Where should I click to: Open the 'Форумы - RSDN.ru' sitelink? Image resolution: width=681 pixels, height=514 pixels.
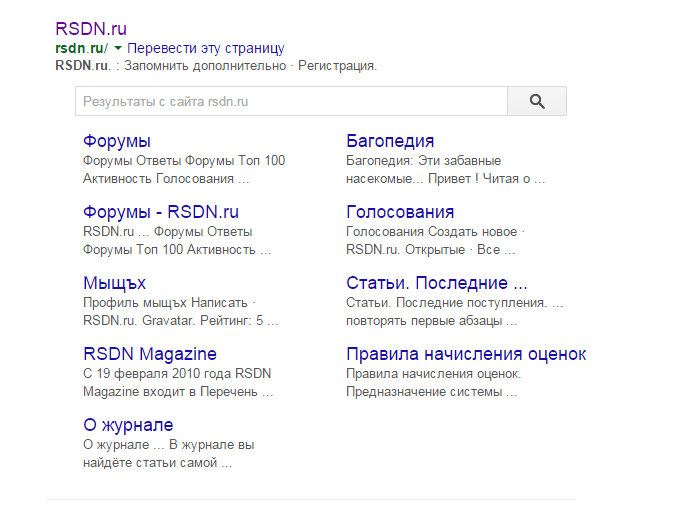pyautogui.click(x=161, y=212)
